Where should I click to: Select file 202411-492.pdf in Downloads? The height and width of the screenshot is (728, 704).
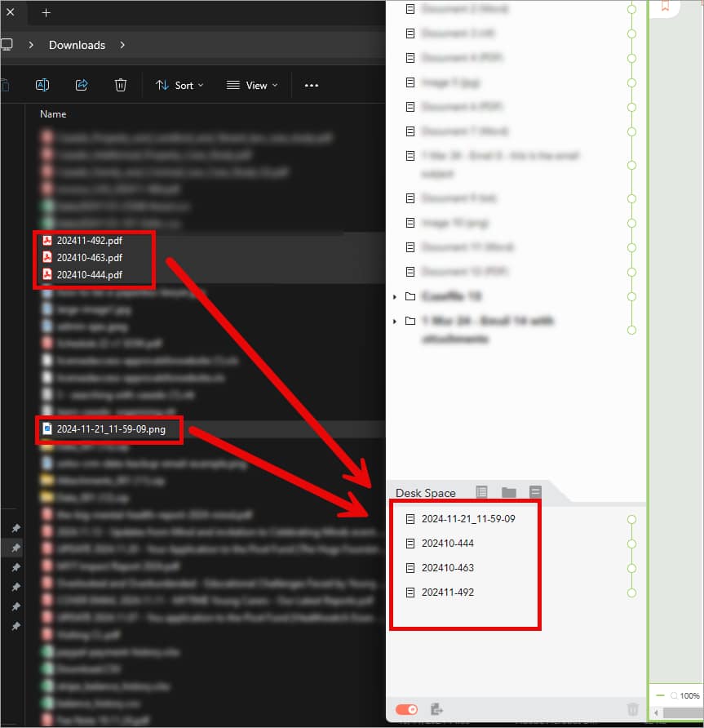(x=90, y=241)
